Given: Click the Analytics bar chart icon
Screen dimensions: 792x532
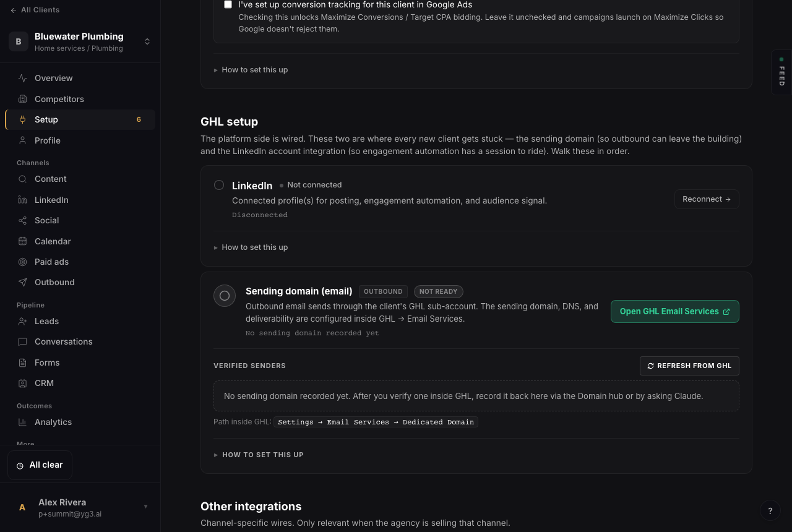Looking at the screenshot, I should pyautogui.click(x=22, y=422).
